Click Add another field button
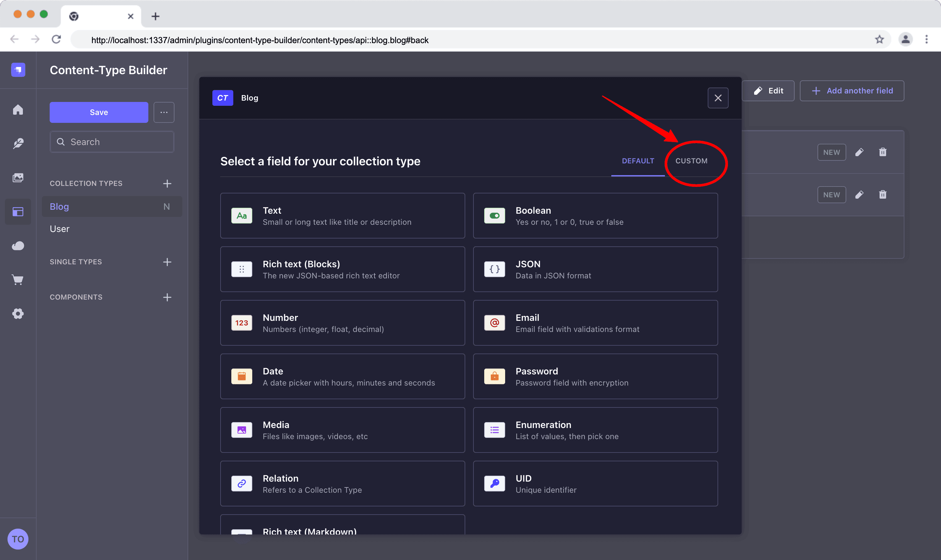The width and height of the screenshot is (941, 560). 851,91
